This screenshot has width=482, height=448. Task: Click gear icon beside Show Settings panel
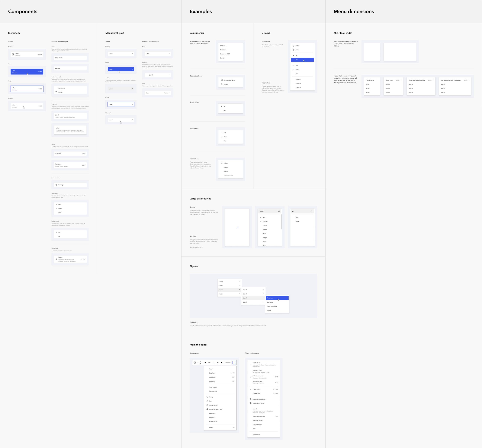[251, 399]
